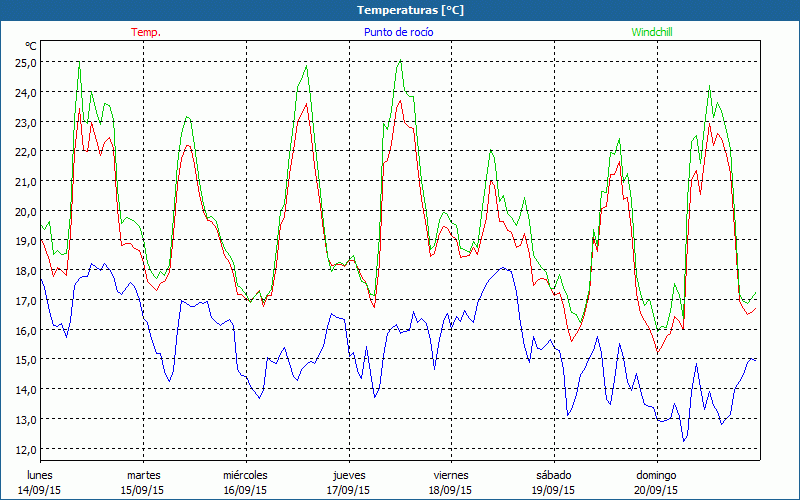Click the lunes day label
800x500 pixels.
tap(40, 475)
